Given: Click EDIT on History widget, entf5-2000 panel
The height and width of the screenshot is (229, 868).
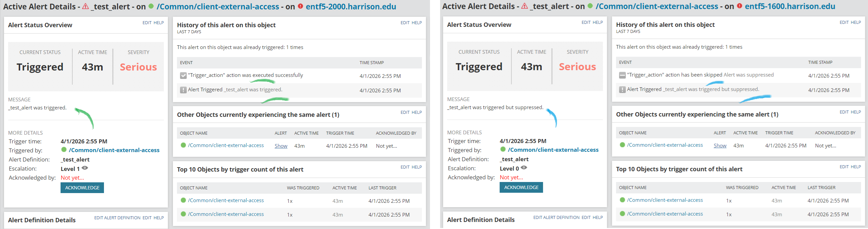Looking at the screenshot, I should pos(405,23).
